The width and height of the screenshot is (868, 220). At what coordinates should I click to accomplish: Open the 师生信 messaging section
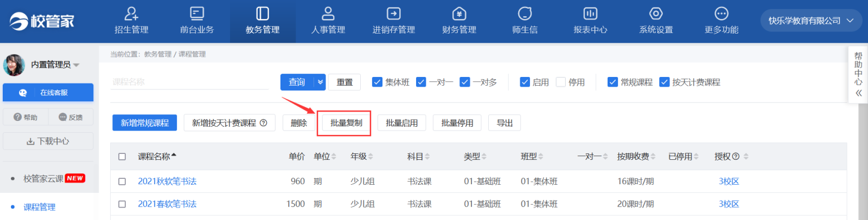pyautogui.click(x=525, y=21)
